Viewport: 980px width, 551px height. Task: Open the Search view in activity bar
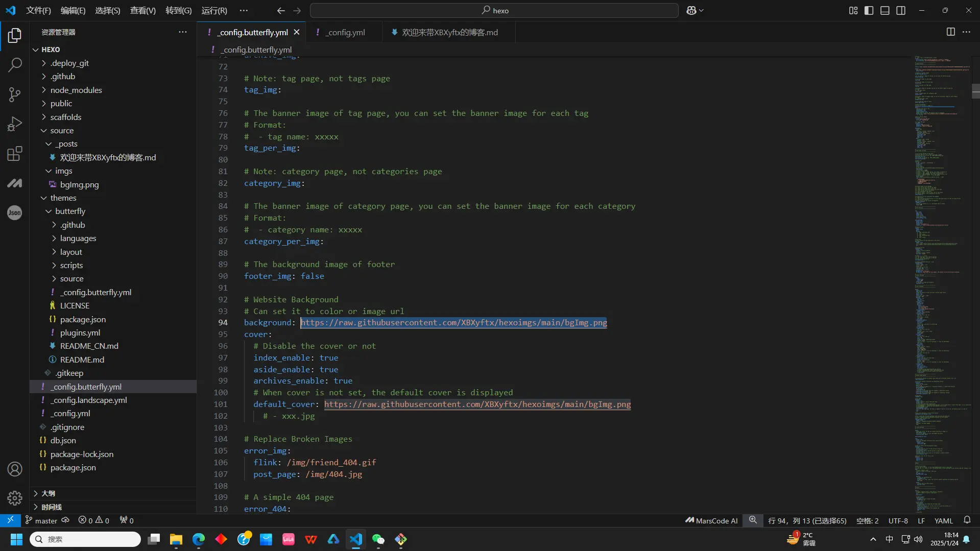tap(15, 65)
